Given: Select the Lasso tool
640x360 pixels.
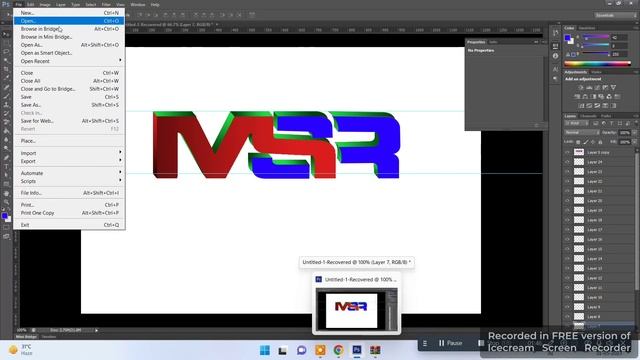Looking at the screenshot, I should (6, 52).
